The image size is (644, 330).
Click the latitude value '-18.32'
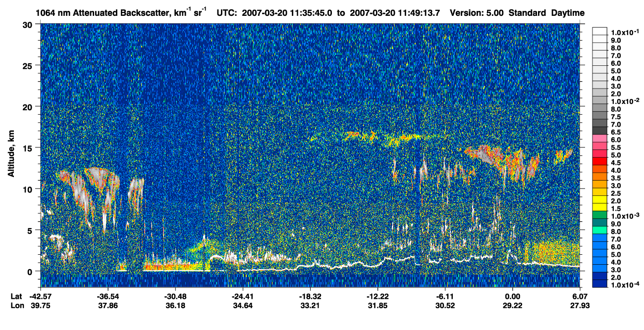(x=310, y=296)
